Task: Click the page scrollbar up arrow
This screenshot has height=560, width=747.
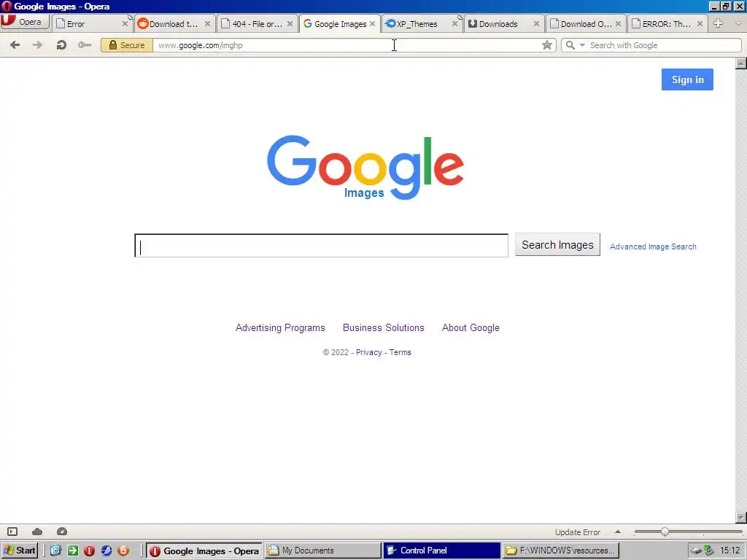Action: 741,63
